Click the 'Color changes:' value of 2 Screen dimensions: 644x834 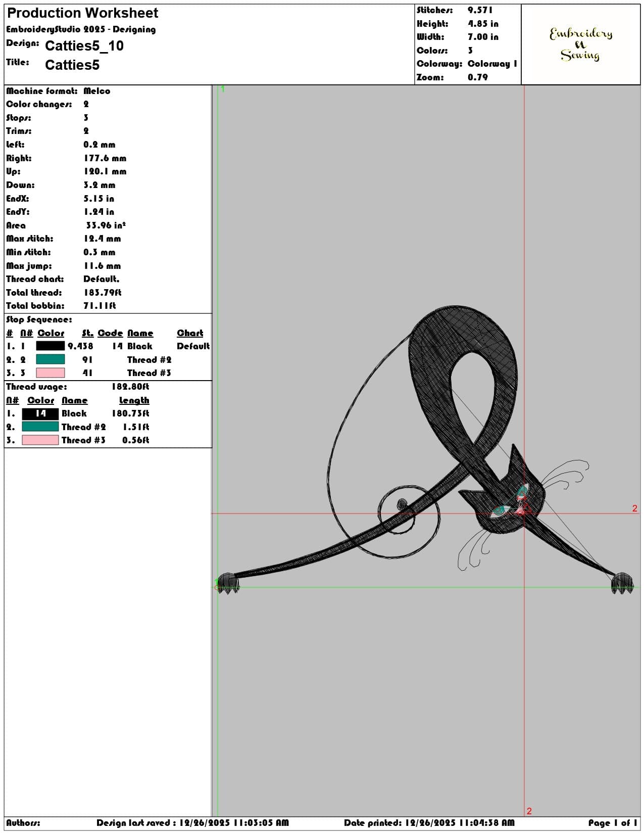[x=86, y=104]
